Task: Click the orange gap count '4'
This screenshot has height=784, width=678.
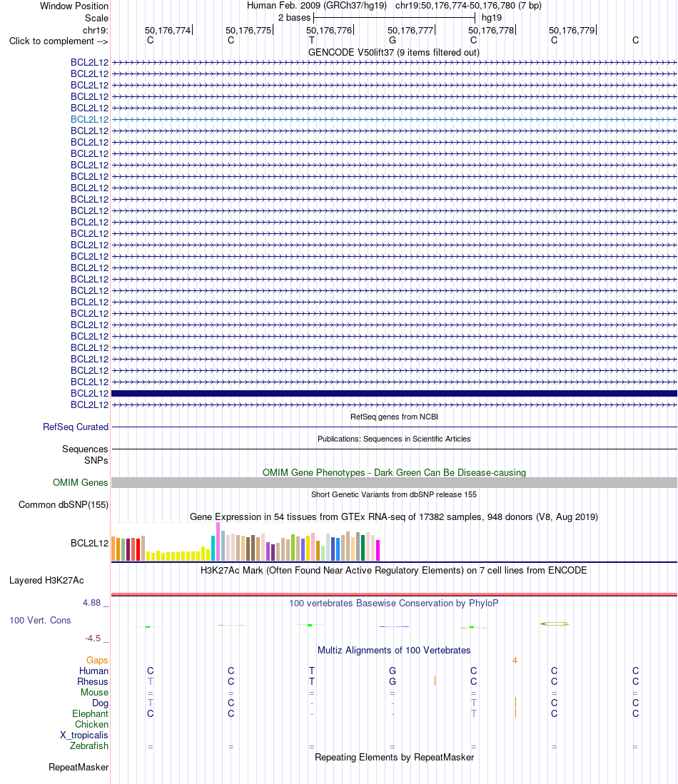Action: tap(515, 661)
